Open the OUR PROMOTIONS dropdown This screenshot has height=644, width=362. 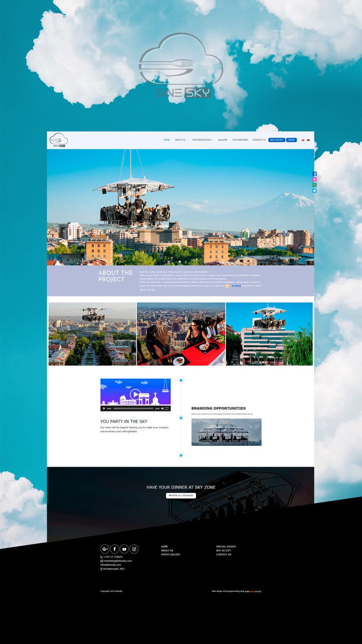pyautogui.click(x=202, y=140)
